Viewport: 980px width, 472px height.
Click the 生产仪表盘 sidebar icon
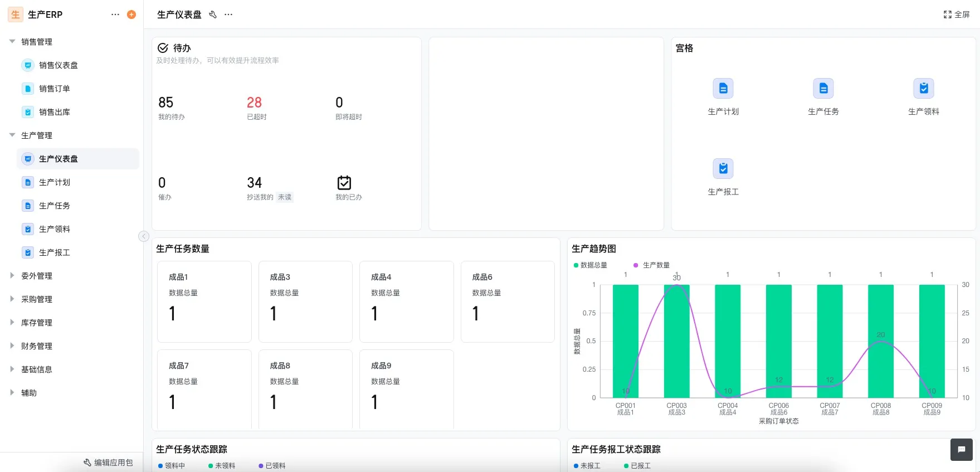tap(28, 159)
